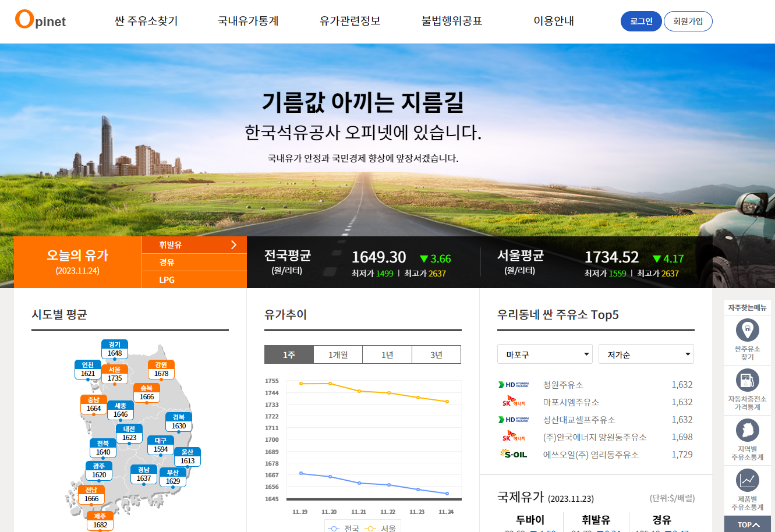
Task: Open the 유가관련정보 menu
Action: [x=350, y=21]
